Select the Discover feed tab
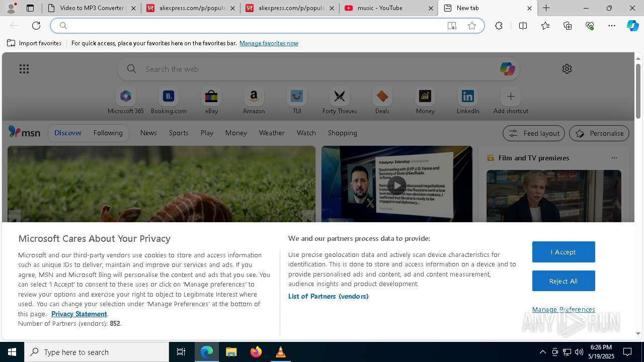 [68, 133]
